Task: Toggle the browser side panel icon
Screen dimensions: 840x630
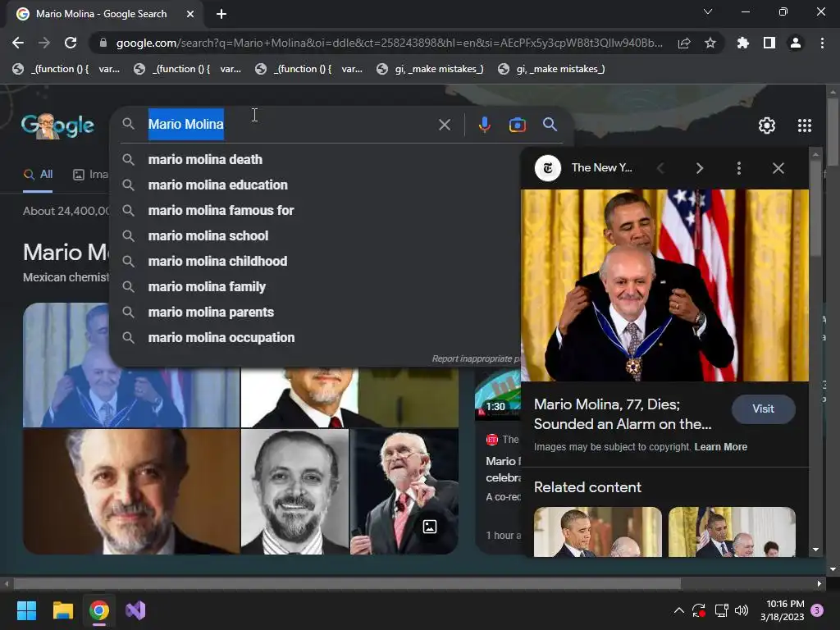Action: click(769, 43)
